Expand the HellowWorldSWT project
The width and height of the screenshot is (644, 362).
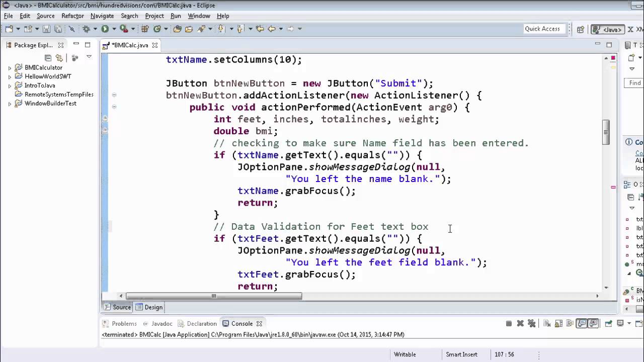10,77
